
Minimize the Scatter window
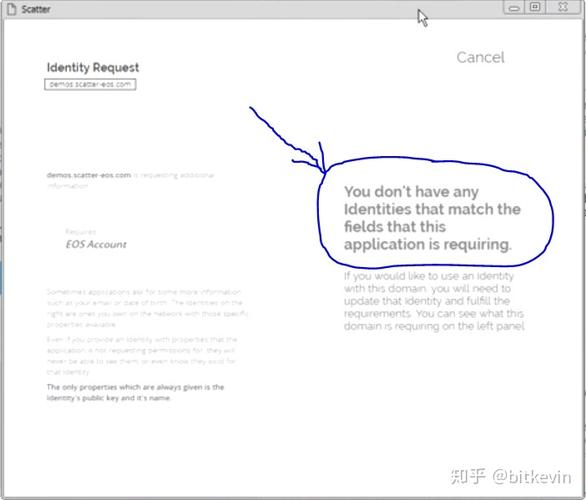click(514, 7)
